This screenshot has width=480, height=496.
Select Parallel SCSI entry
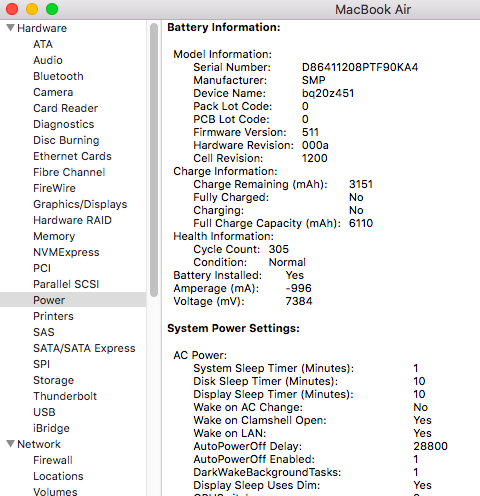click(x=66, y=284)
